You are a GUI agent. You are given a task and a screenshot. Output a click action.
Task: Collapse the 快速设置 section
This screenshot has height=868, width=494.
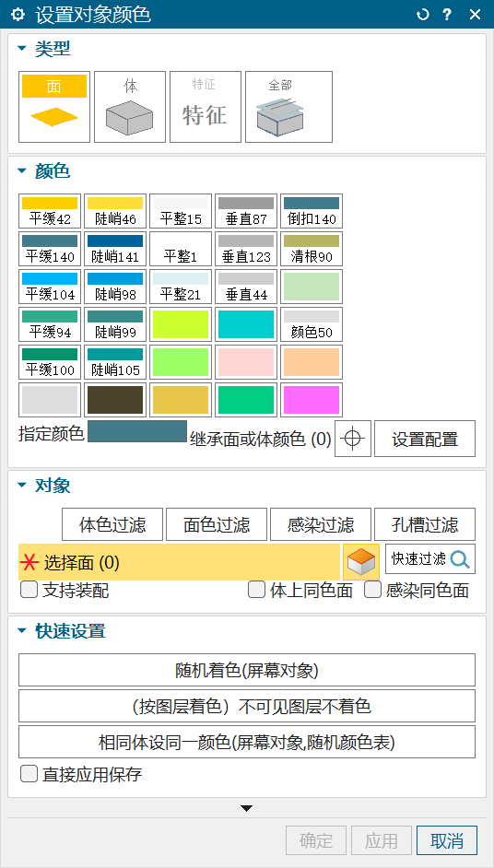[22, 630]
